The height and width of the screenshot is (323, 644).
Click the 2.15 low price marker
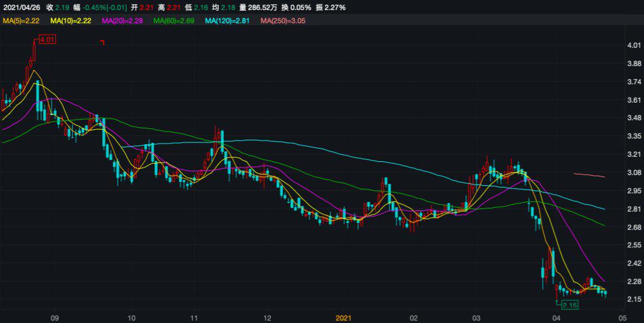coord(570,305)
